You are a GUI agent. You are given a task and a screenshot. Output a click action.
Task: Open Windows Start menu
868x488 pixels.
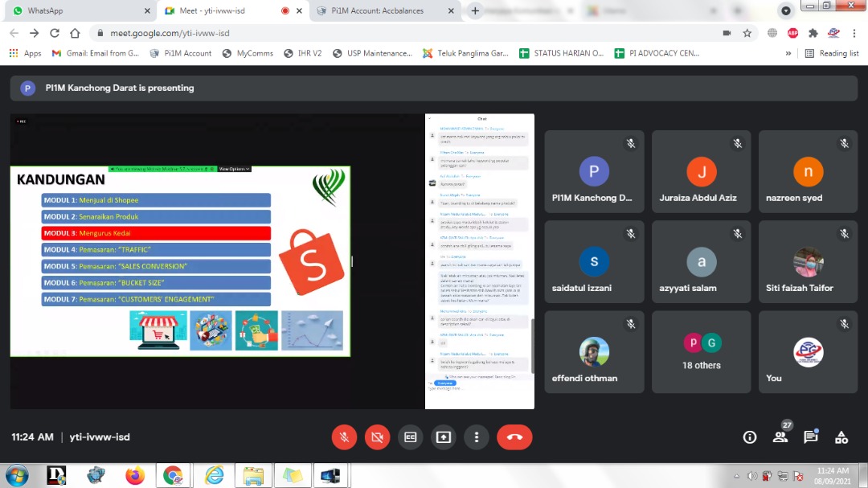pyautogui.click(x=17, y=476)
